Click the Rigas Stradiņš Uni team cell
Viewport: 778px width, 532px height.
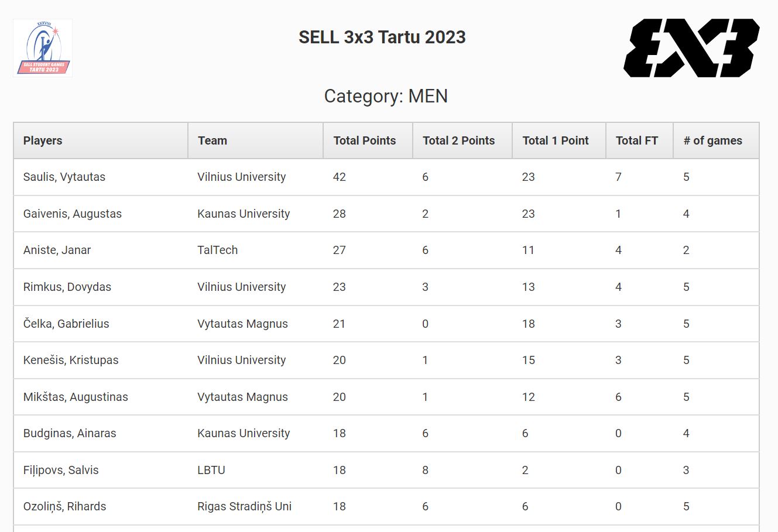click(x=244, y=506)
